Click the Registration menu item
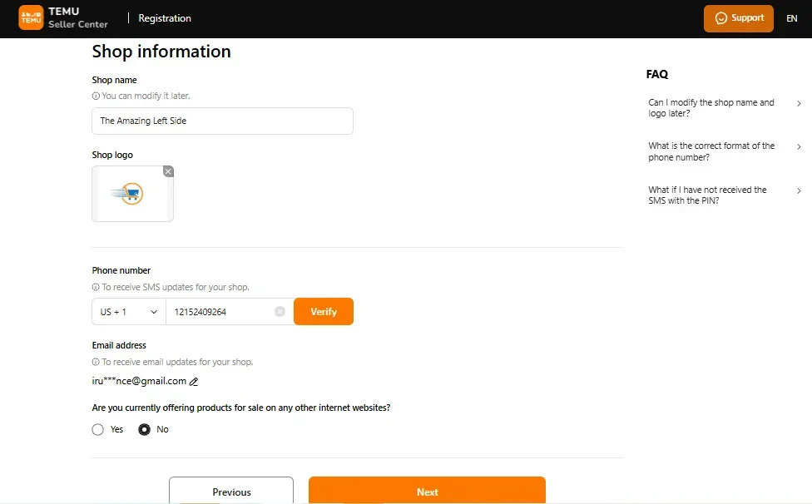 (x=164, y=17)
